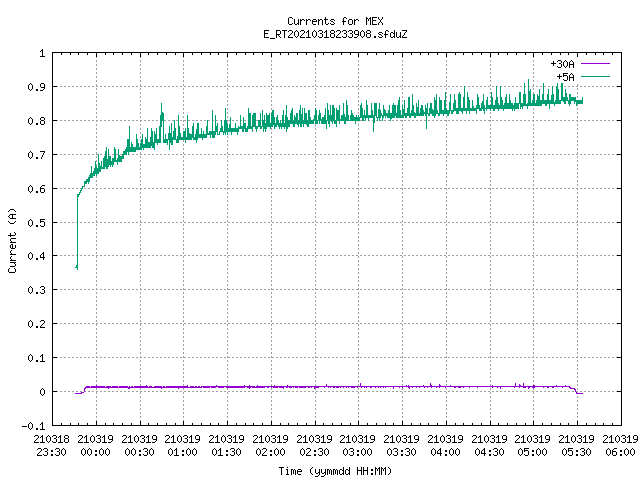Click y-axis tick value 0.6
This screenshot has width=640, height=480.
coord(36,189)
